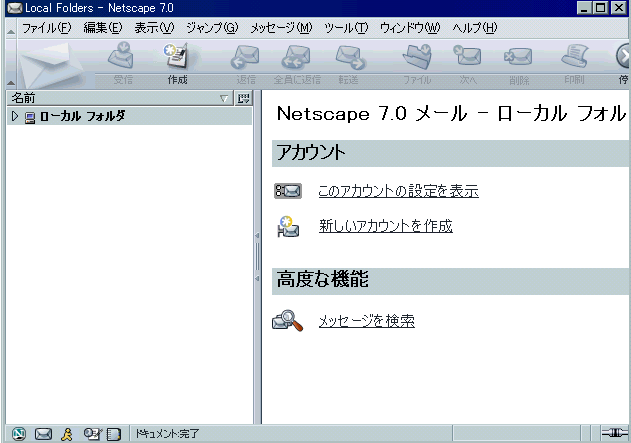The image size is (631, 443).
Task: Expand the ローカル フォルダ tree node
Action: point(15,116)
